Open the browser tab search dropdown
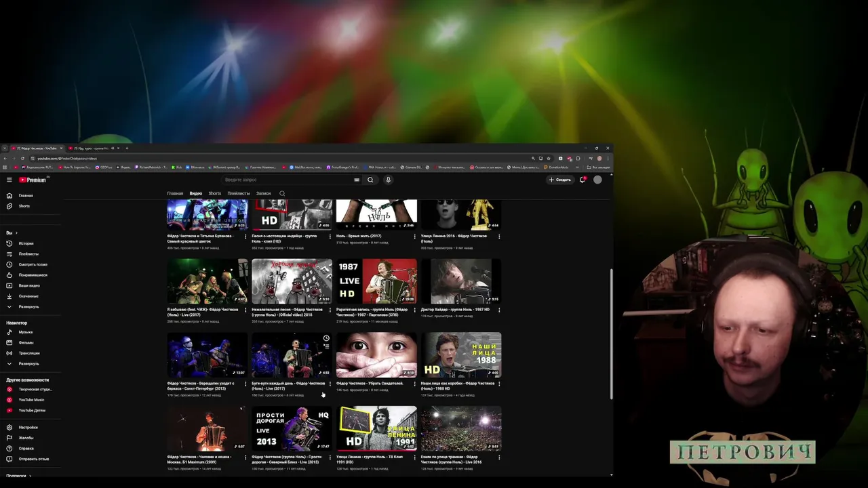Screen dimensions: 868x488 (4, 148)
